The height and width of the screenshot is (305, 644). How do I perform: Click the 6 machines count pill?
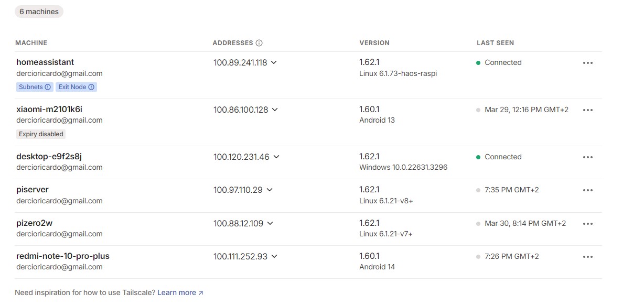click(39, 12)
